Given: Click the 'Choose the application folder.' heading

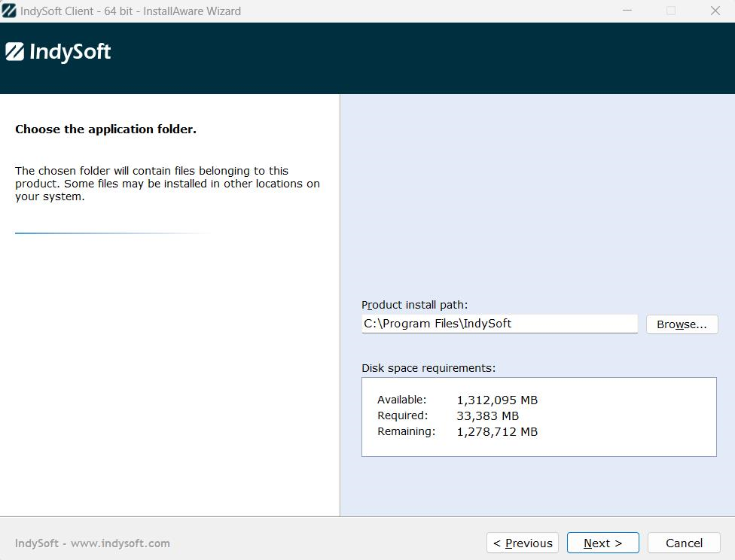Looking at the screenshot, I should (x=105, y=129).
